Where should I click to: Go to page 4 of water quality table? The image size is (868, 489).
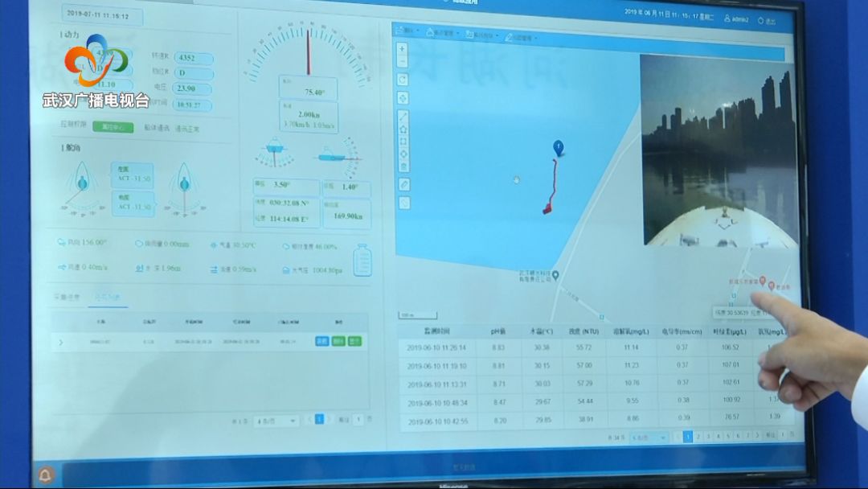coord(719,437)
